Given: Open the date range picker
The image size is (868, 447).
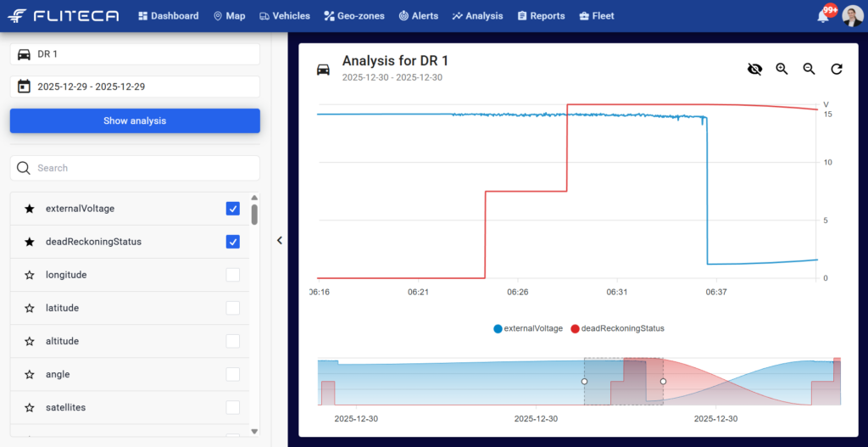Looking at the screenshot, I should click(135, 87).
